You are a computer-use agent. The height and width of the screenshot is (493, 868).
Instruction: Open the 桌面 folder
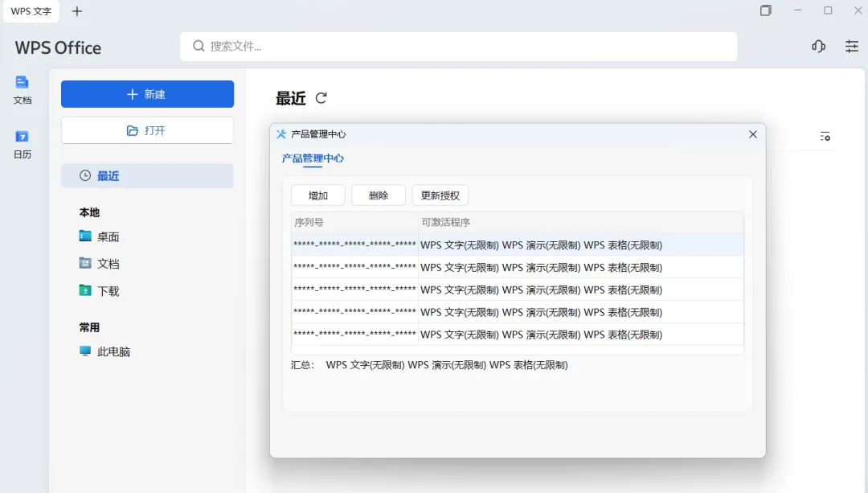pos(99,236)
